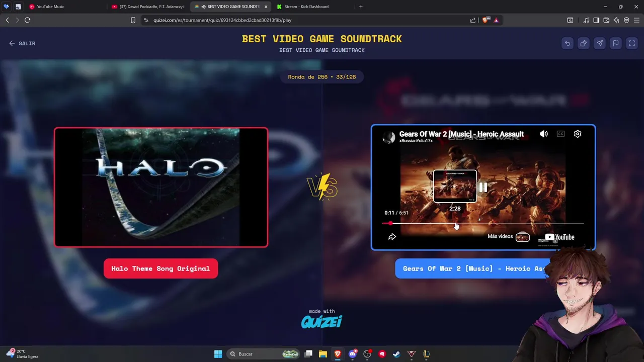The height and width of the screenshot is (362, 644).
Task: Go forward in browser history
Action: click(x=17, y=20)
